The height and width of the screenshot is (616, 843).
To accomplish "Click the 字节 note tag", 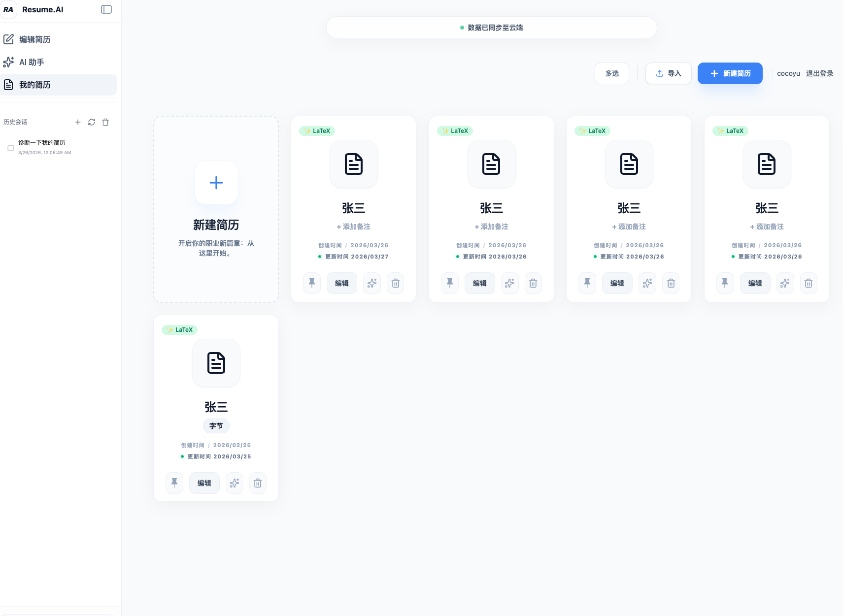I will [216, 426].
